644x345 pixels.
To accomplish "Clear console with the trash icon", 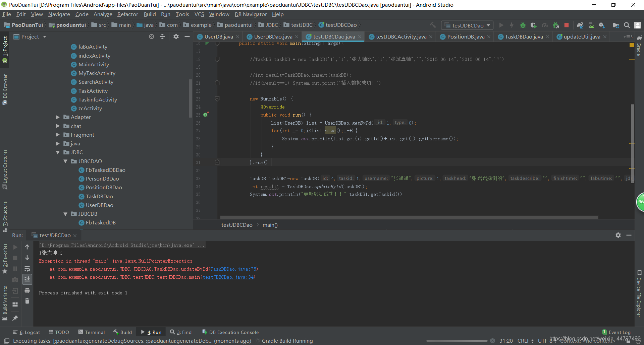I will pos(27,301).
